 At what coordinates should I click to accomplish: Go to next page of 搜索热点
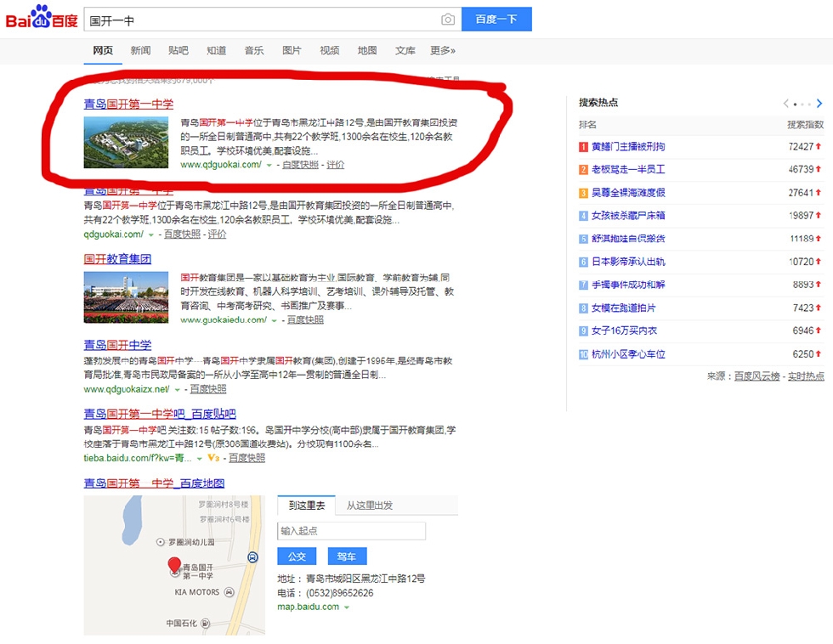point(819,104)
